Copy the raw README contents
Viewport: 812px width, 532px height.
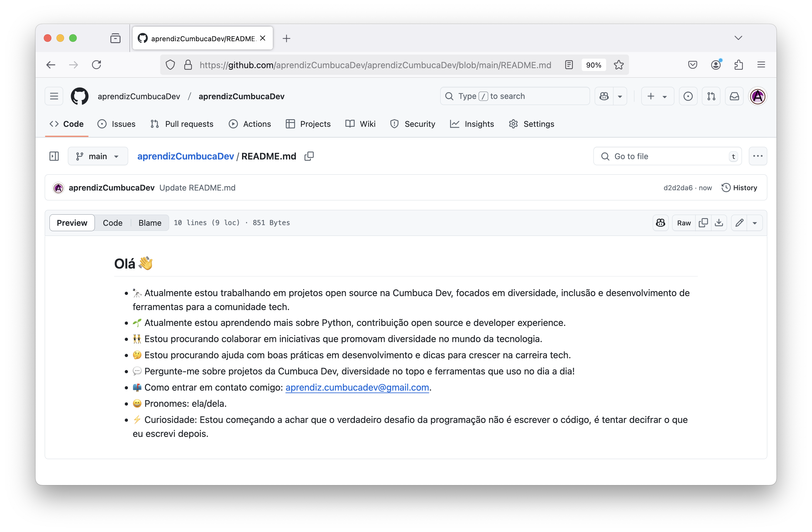[x=704, y=222]
